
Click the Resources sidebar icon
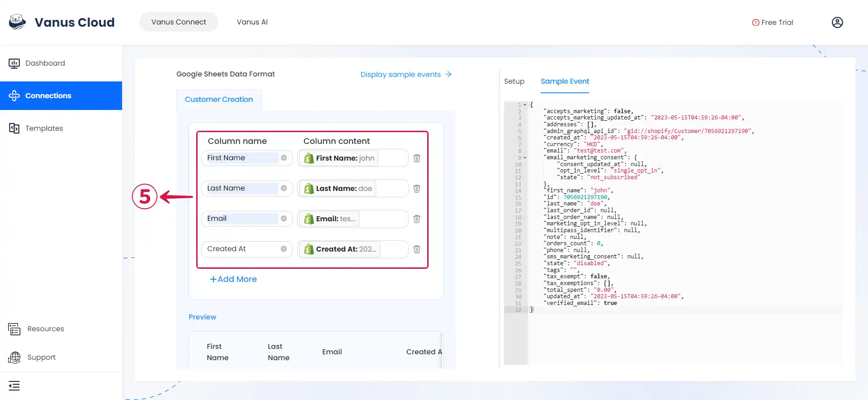(14, 329)
